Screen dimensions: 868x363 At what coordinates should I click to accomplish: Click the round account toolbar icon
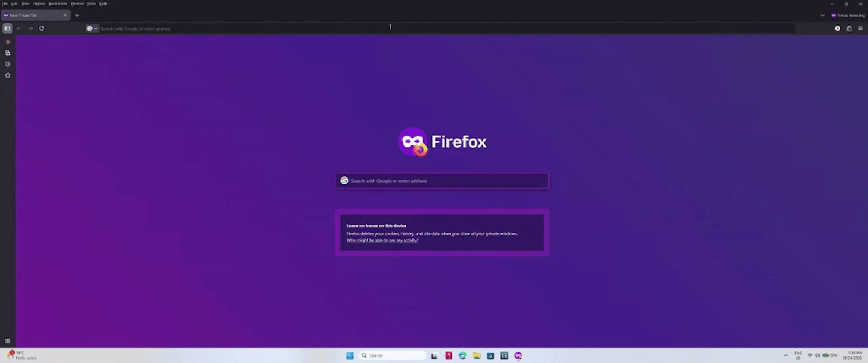click(x=838, y=28)
